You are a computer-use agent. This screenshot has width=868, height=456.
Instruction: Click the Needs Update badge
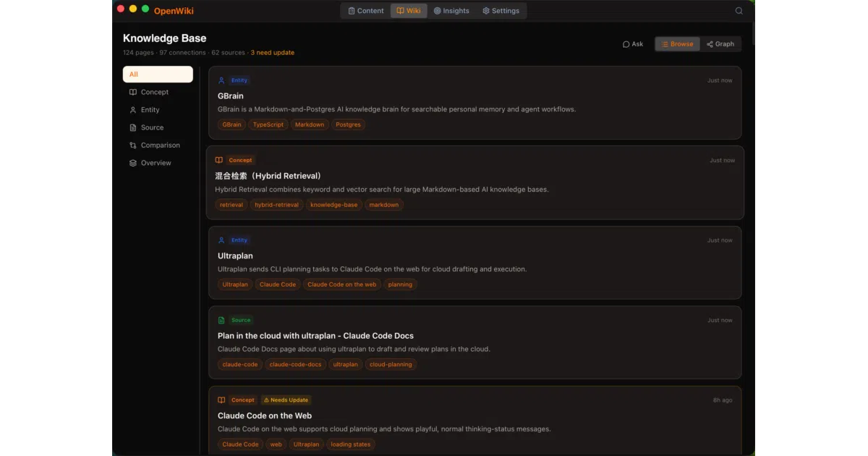pyautogui.click(x=286, y=400)
